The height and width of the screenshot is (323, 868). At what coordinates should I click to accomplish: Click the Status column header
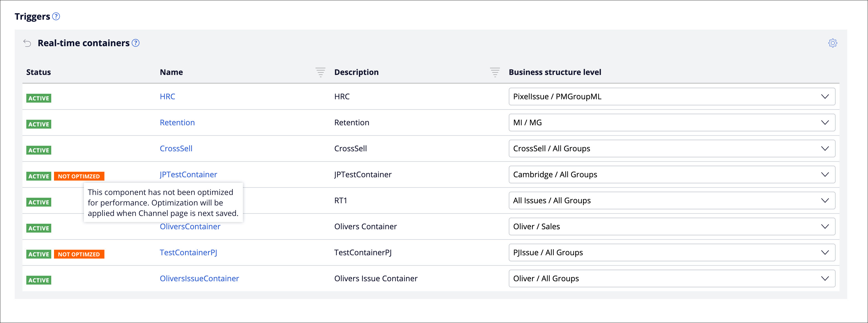coord(38,72)
